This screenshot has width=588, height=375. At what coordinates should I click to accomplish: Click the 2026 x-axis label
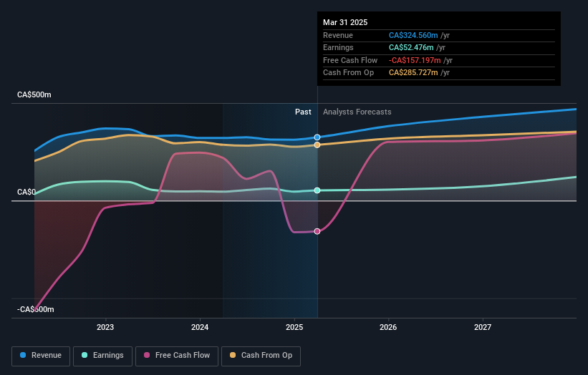(x=388, y=327)
